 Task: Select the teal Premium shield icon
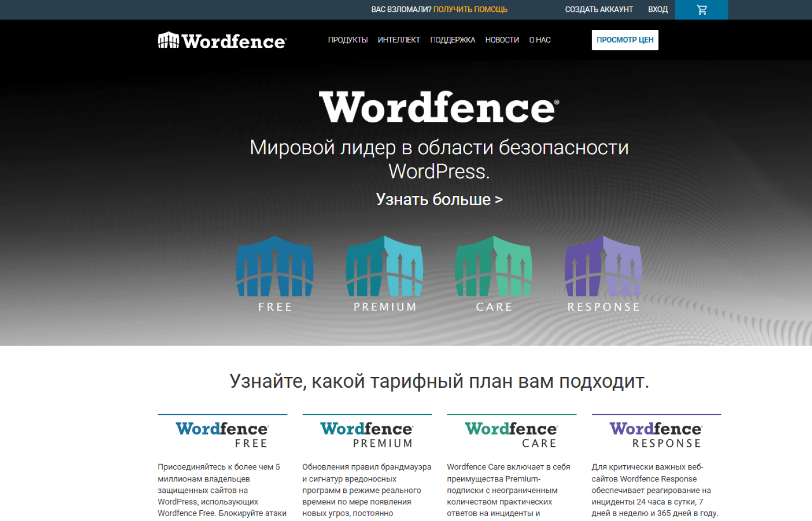click(x=384, y=266)
